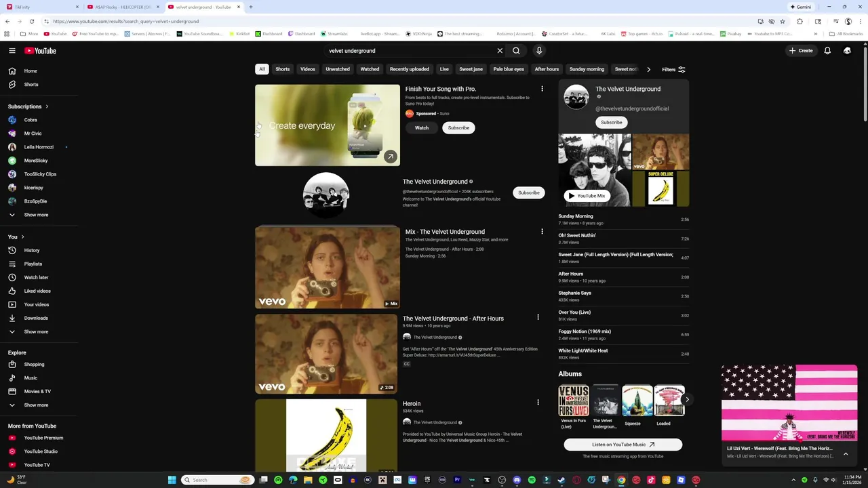868x488 pixels.
Task: Reload the page in the browser
Action: tap(31, 21)
